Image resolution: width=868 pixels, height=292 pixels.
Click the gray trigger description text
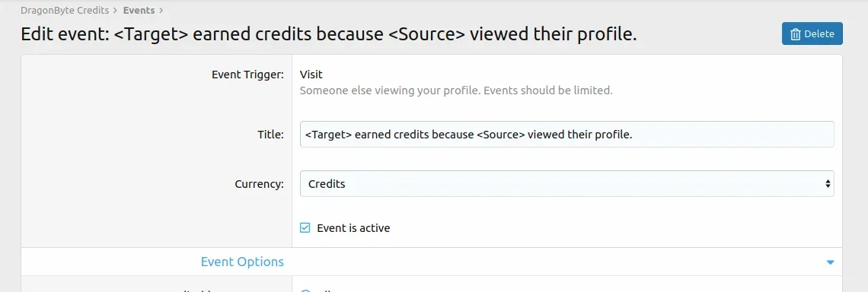(456, 90)
